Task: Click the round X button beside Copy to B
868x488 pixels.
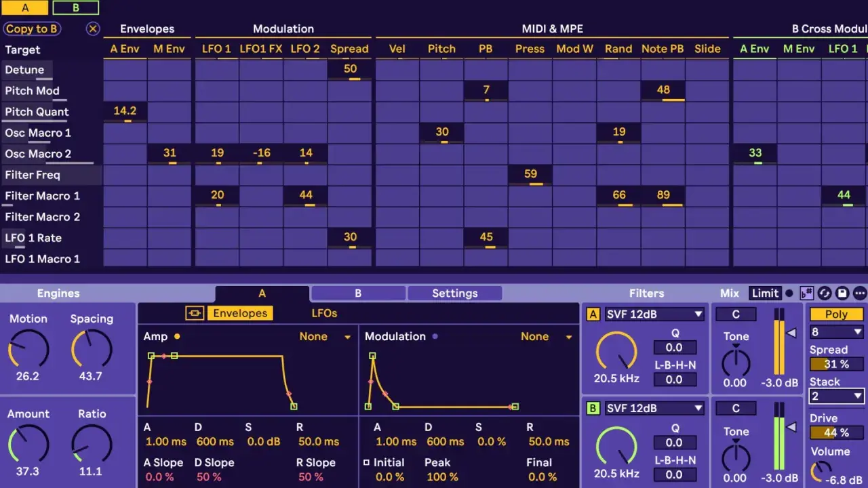Action: 93,28
